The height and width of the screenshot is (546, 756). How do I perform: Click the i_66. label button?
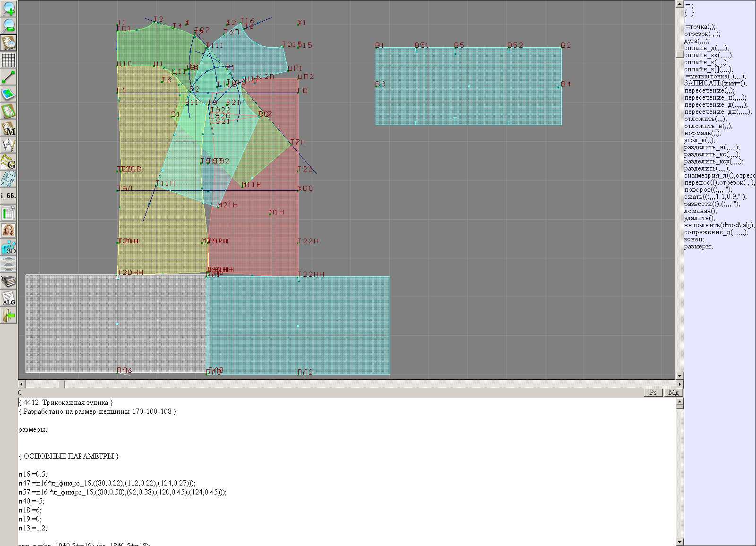click(x=9, y=196)
